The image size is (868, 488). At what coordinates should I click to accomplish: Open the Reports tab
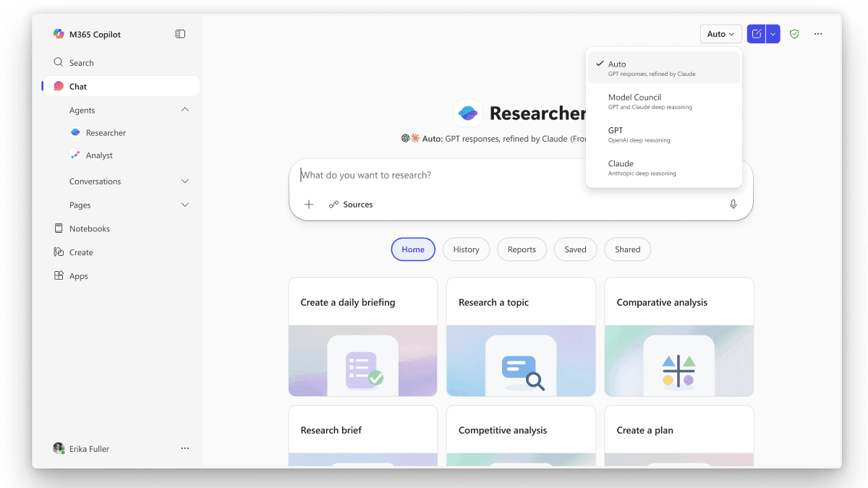[x=522, y=249]
